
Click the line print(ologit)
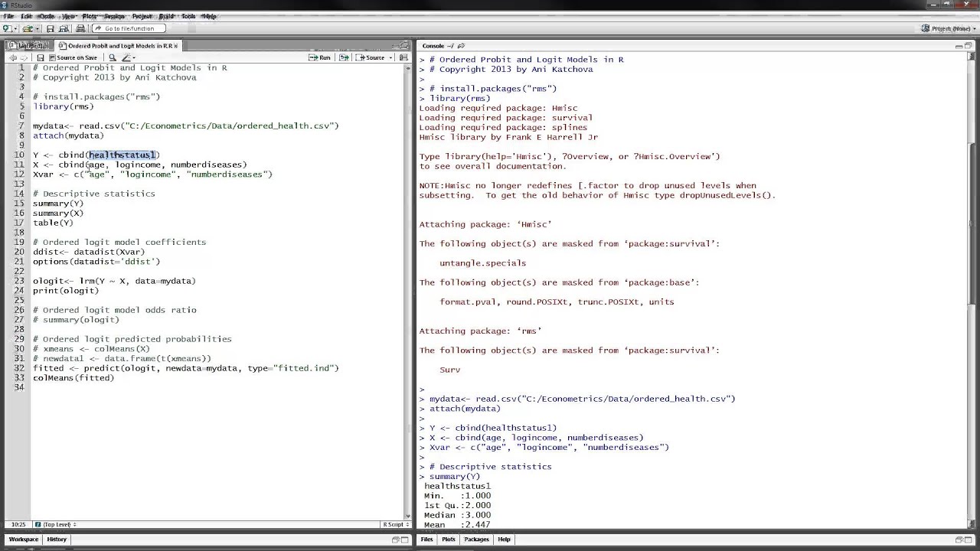pos(66,291)
